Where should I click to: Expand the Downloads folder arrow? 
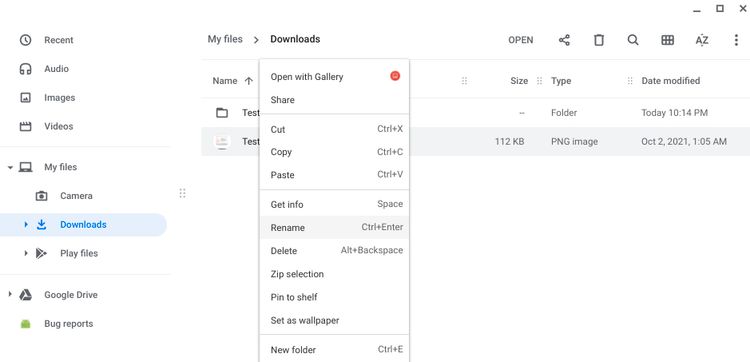(x=26, y=225)
